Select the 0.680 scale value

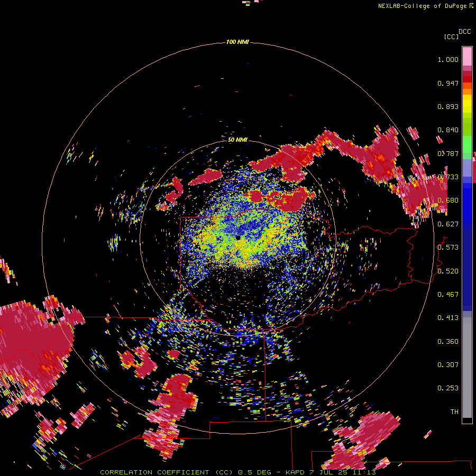click(448, 200)
